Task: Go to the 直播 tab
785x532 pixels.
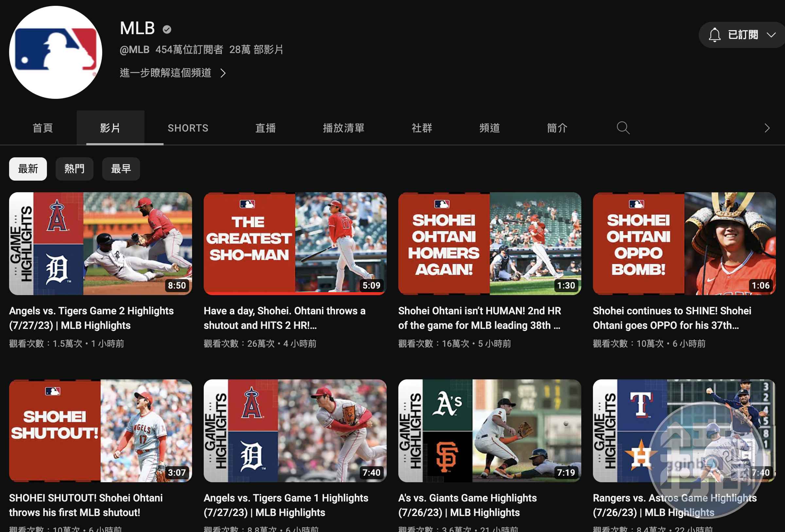Action: click(266, 128)
